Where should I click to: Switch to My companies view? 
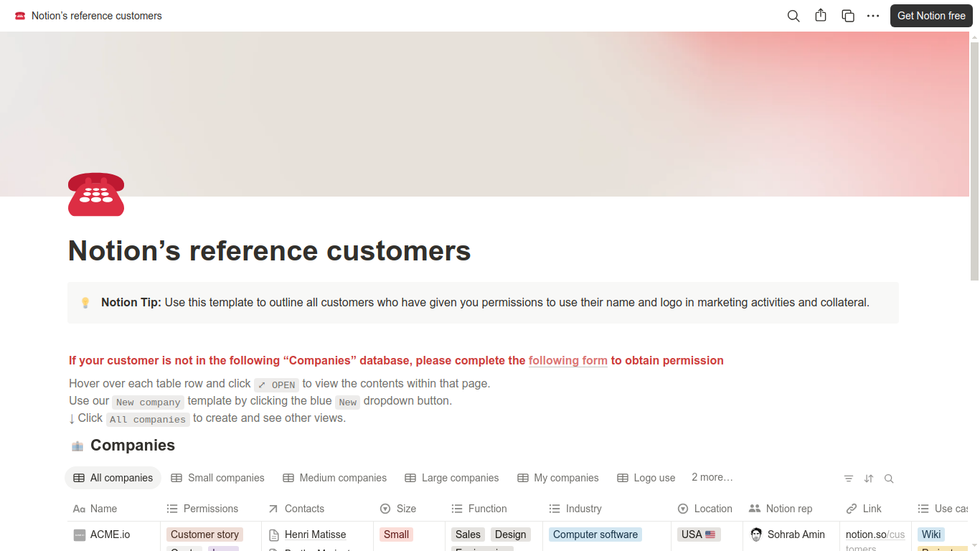[x=558, y=478]
